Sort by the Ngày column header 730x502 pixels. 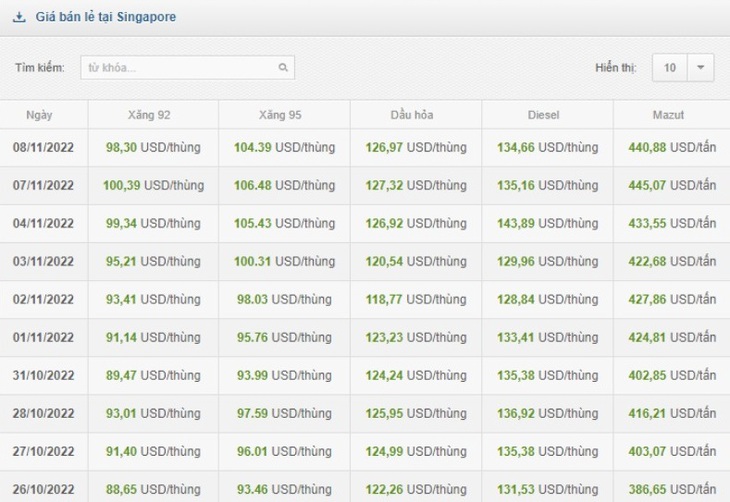click(x=39, y=115)
